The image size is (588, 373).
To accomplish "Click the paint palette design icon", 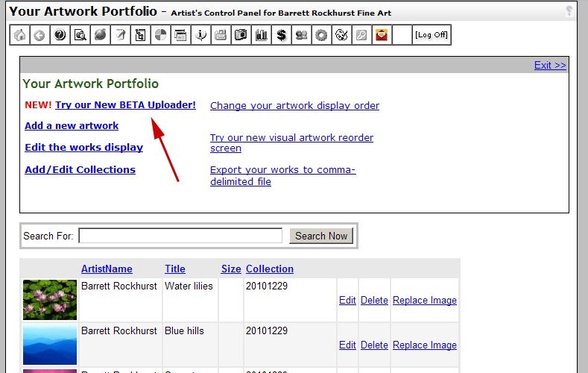I will pos(341,35).
